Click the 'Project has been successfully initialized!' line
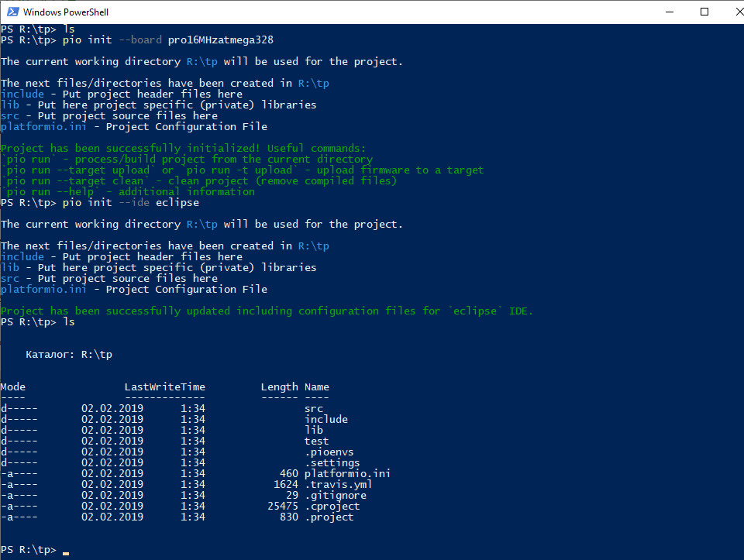This screenshot has width=744, height=560. (183, 149)
